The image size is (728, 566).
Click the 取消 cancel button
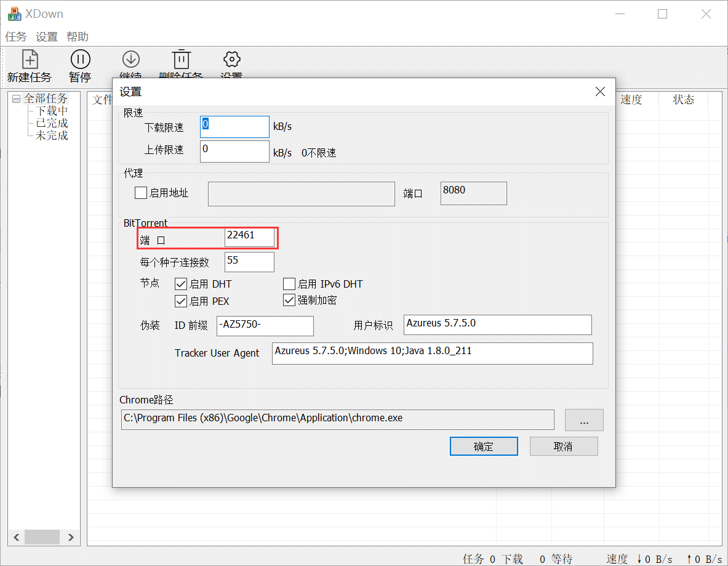point(564,446)
